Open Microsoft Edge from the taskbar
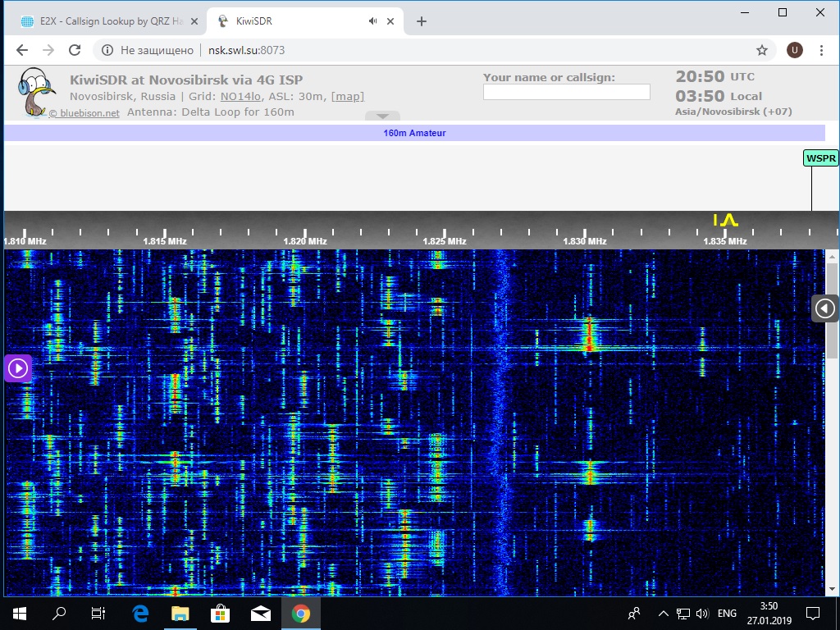 coord(140,613)
